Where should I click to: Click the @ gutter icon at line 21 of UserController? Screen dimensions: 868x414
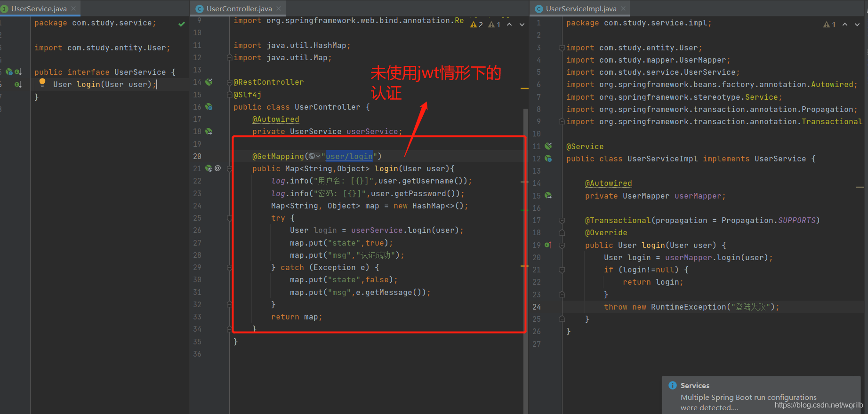click(217, 168)
